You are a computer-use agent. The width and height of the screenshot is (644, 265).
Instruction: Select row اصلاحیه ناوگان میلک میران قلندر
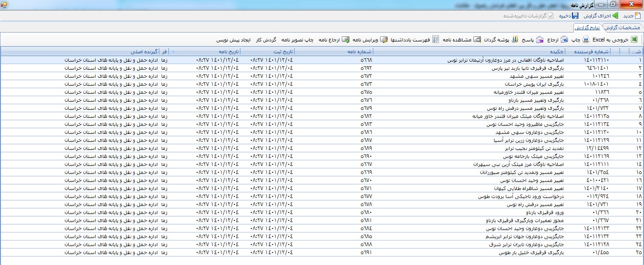(x=322, y=116)
